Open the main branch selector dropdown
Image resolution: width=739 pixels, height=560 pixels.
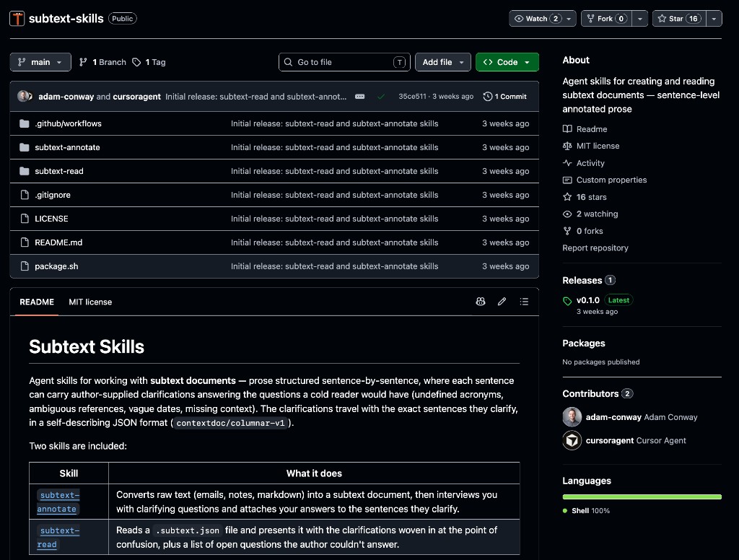click(x=40, y=62)
